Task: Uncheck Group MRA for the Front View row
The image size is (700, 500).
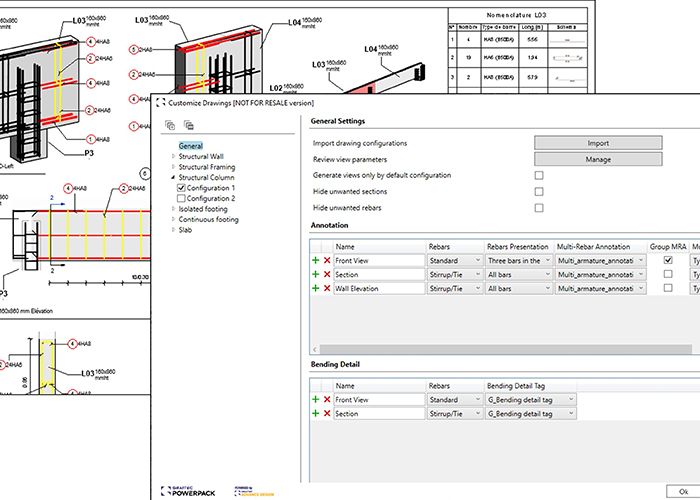Action: 668,260
